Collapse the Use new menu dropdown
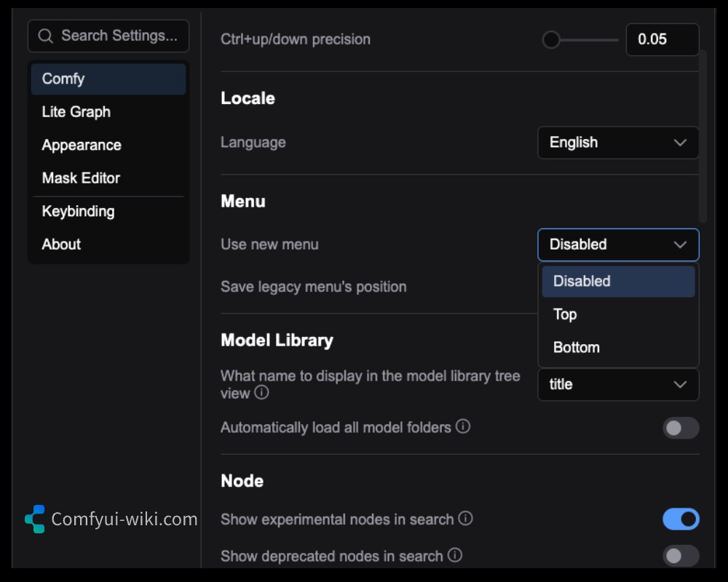 pyautogui.click(x=617, y=244)
